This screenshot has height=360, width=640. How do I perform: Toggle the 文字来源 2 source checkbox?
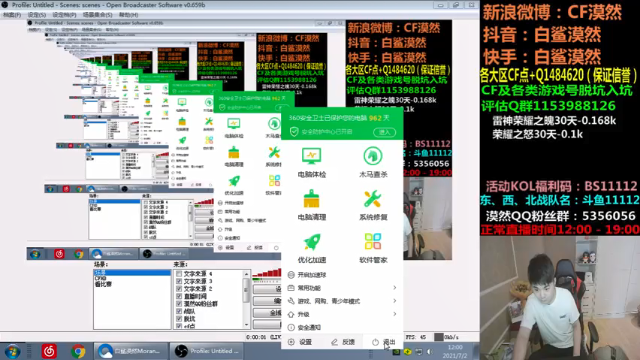click(x=179, y=289)
